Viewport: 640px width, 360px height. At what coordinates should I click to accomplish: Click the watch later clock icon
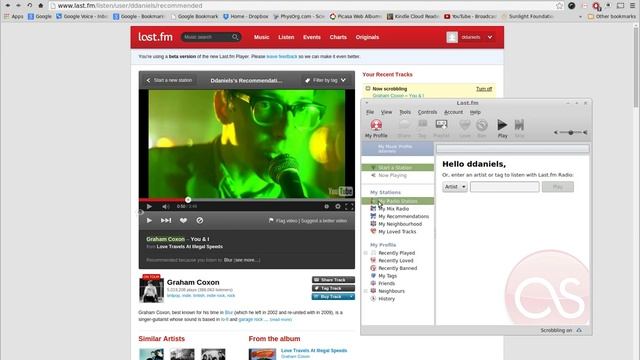tap(327, 207)
